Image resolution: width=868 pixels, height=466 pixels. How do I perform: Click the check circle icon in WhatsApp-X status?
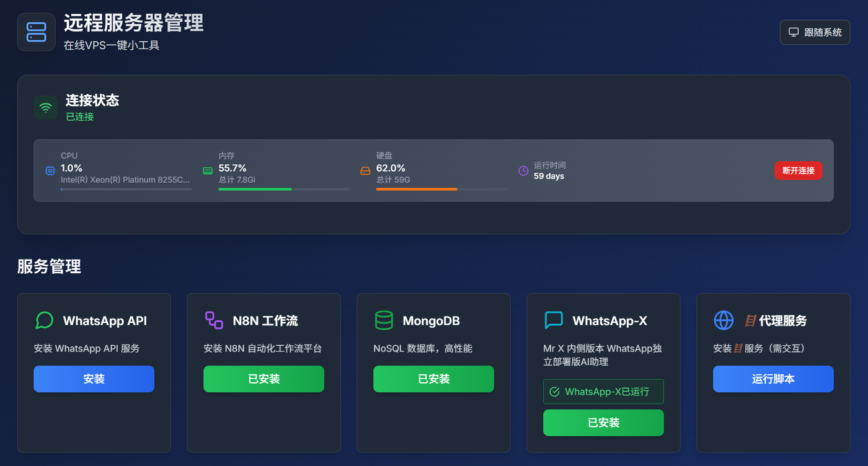click(x=555, y=392)
